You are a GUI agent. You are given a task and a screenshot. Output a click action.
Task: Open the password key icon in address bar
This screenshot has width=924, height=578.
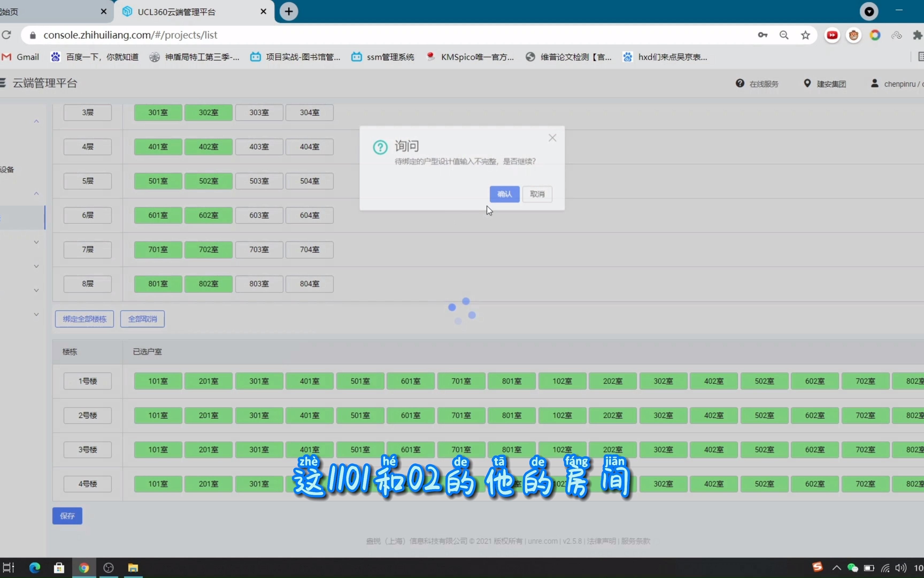point(763,35)
